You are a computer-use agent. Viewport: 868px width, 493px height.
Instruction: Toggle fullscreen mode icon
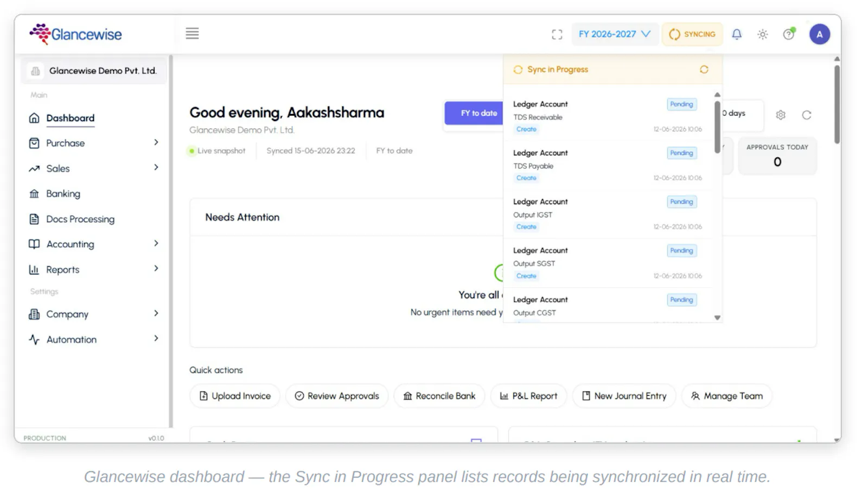point(557,34)
